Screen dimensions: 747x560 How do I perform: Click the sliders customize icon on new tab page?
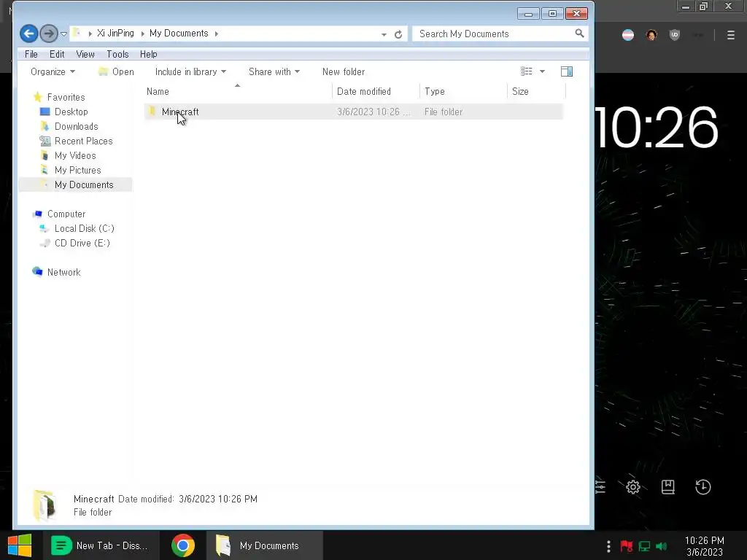pyautogui.click(x=600, y=487)
